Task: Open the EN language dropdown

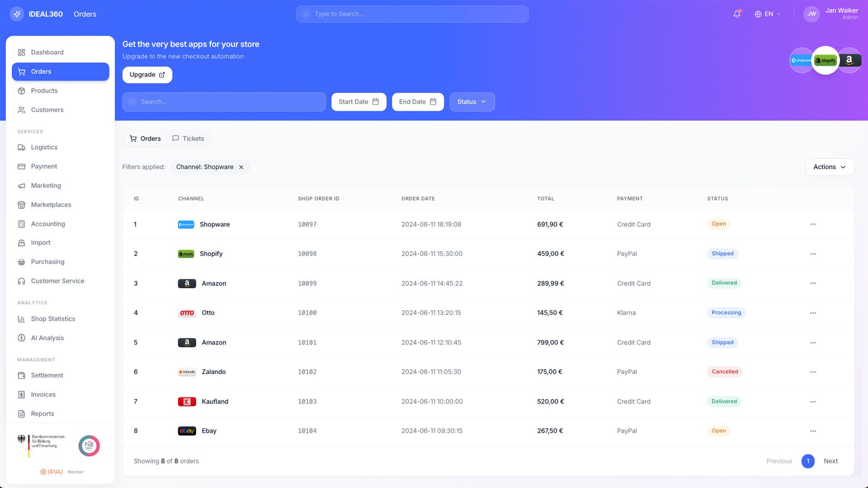Action: [x=767, y=14]
